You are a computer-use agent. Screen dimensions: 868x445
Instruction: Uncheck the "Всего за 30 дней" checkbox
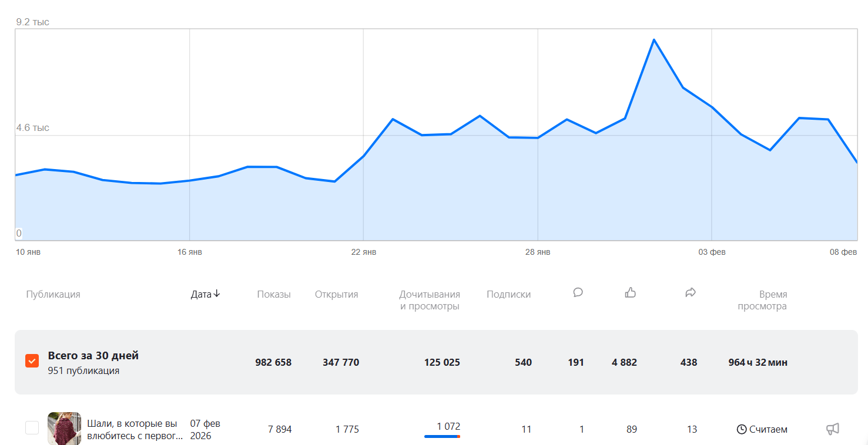32,361
